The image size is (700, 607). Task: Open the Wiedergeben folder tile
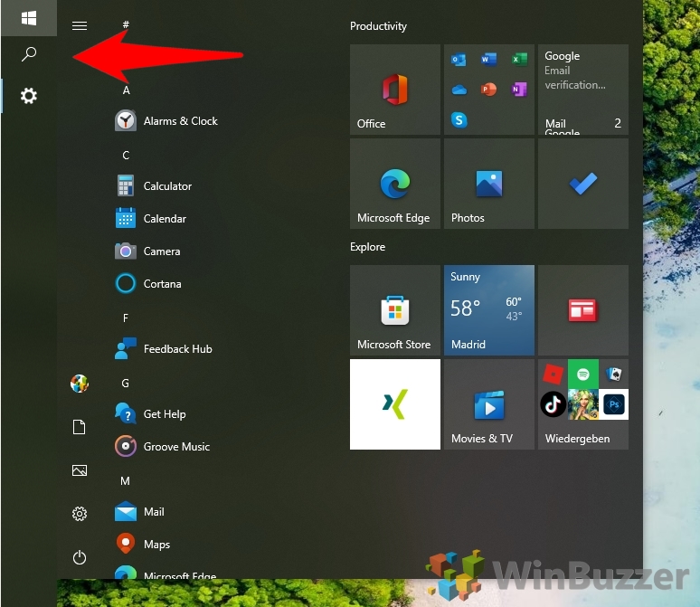583,404
